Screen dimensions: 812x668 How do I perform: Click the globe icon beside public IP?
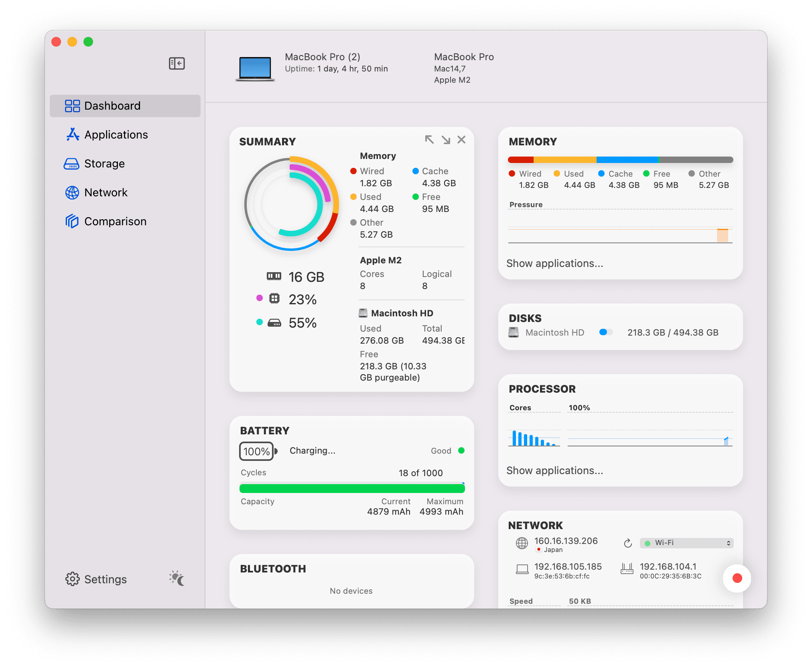(x=522, y=543)
